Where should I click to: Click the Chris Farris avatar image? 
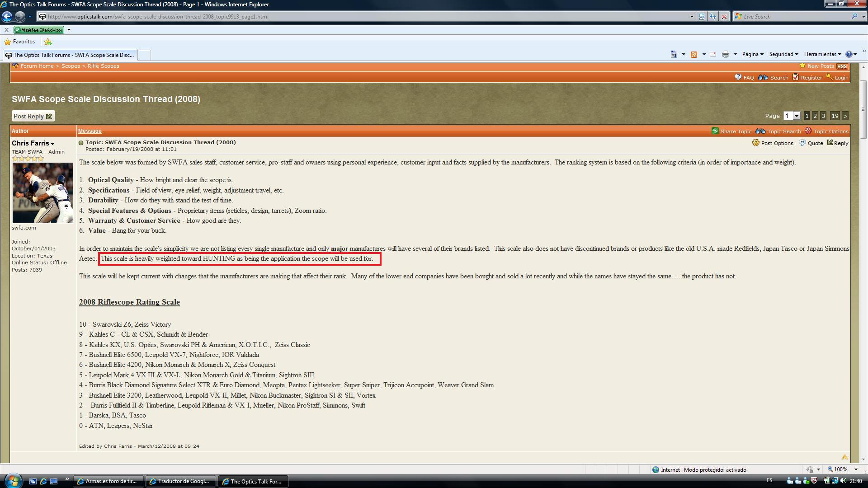tap(42, 193)
